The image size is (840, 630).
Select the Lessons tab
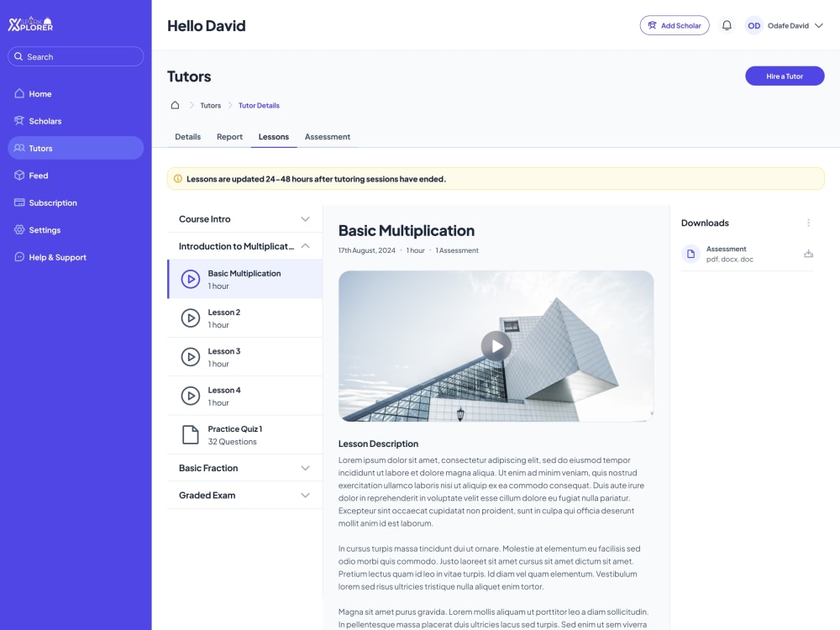[273, 137]
